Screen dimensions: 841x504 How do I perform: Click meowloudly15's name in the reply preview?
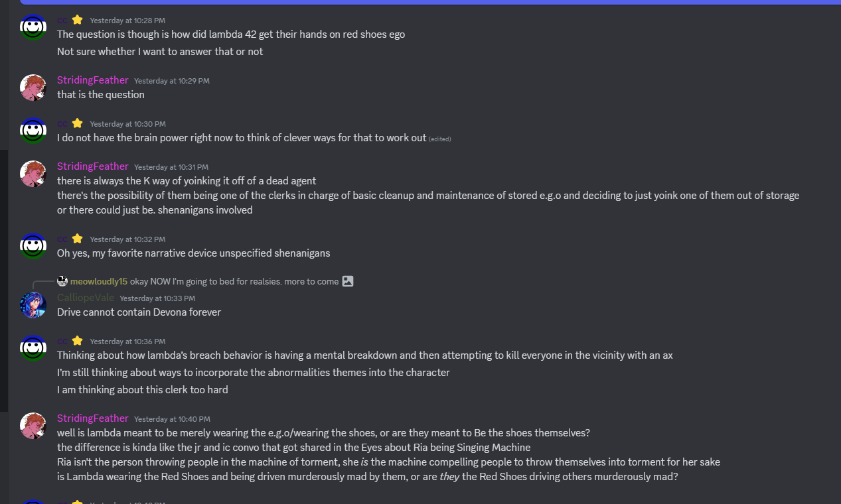[99, 281]
